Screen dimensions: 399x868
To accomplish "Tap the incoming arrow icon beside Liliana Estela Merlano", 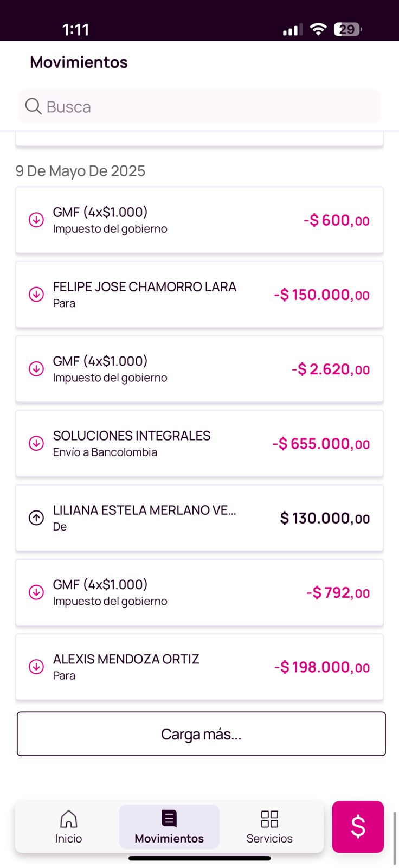I will [36, 518].
